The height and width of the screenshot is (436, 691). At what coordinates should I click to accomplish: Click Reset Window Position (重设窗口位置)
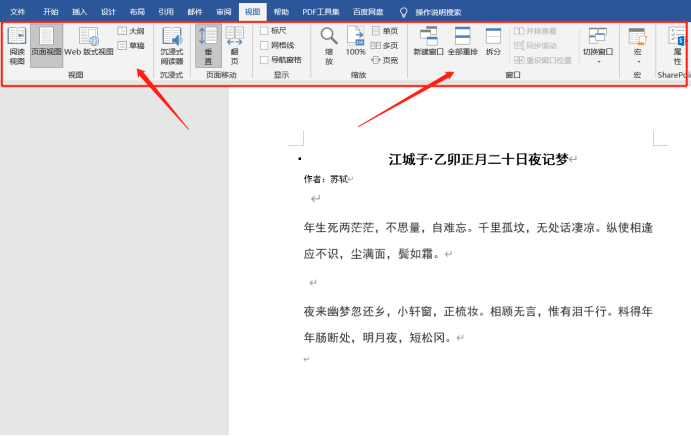point(542,60)
